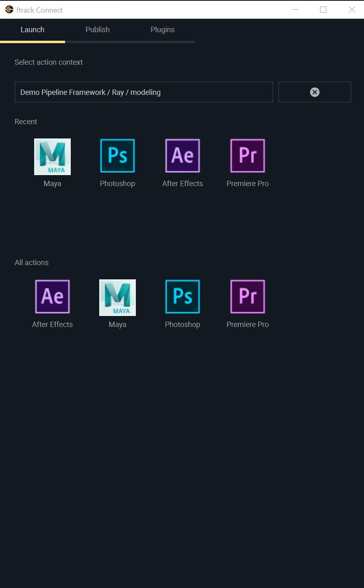Switch to the Launch tab
The height and width of the screenshot is (588, 364).
point(33,30)
